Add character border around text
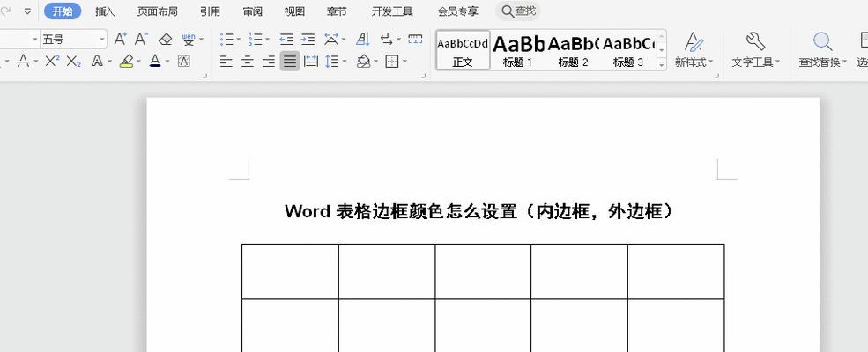 point(184,61)
